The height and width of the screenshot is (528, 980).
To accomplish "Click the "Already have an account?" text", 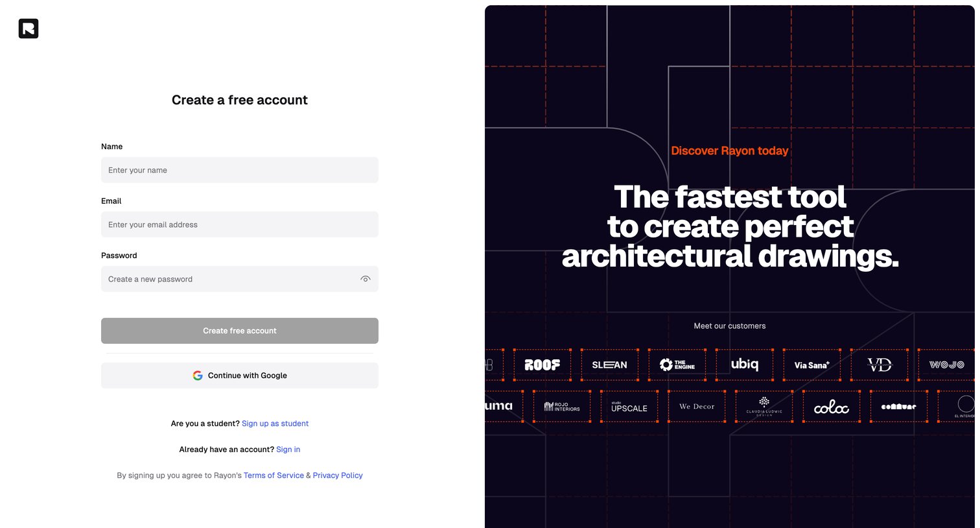I will coord(227,450).
